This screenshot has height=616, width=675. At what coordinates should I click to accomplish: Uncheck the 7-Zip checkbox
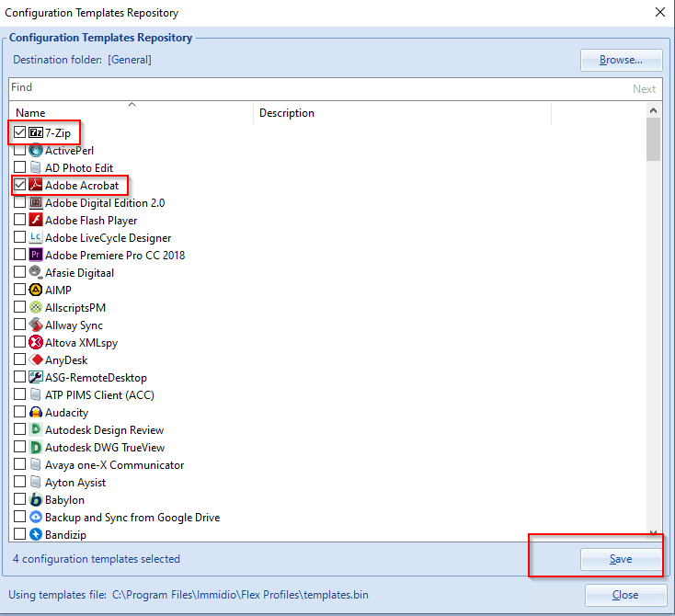20,132
